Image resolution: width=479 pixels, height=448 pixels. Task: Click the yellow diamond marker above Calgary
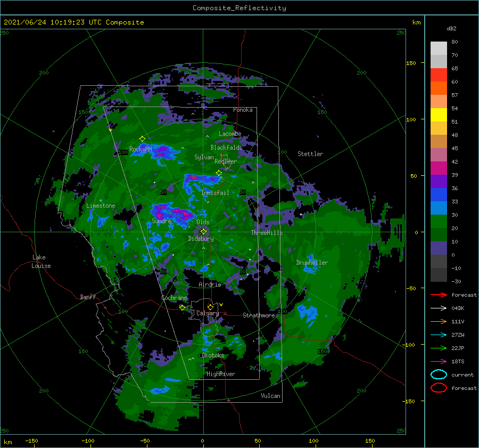[210, 307]
